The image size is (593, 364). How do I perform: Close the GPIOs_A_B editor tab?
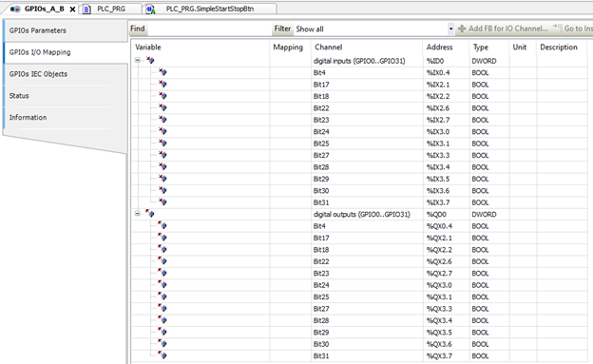[72, 10]
